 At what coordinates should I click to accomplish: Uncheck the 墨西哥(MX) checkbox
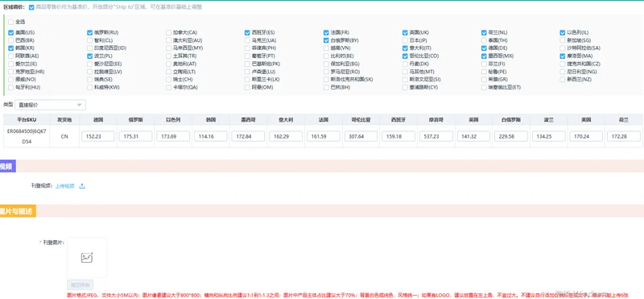(x=485, y=56)
